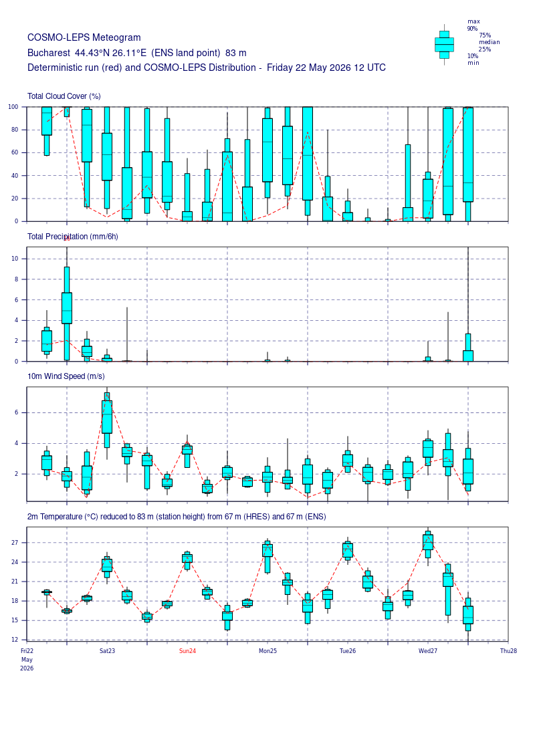Click the 'median' text in the legend

click(489, 42)
